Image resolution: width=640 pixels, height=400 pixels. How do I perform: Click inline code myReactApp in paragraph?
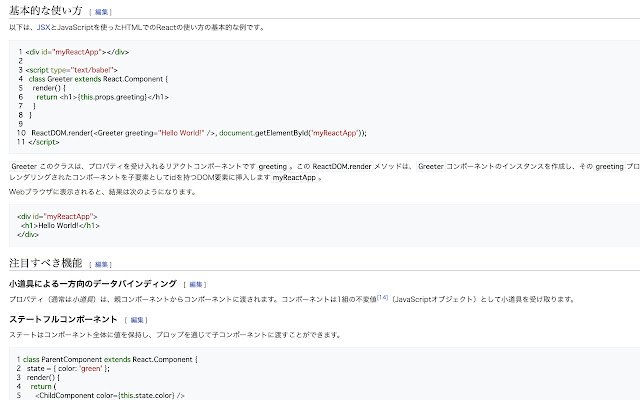[x=294, y=177]
